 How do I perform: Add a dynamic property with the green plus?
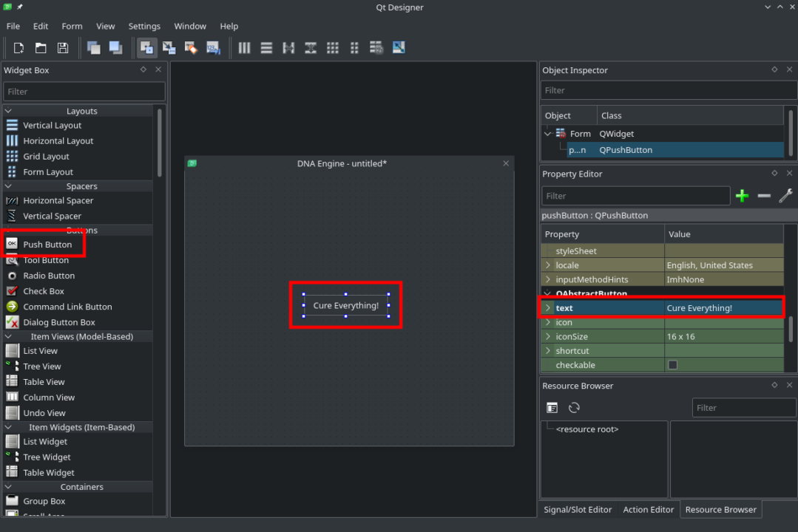pos(742,196)
